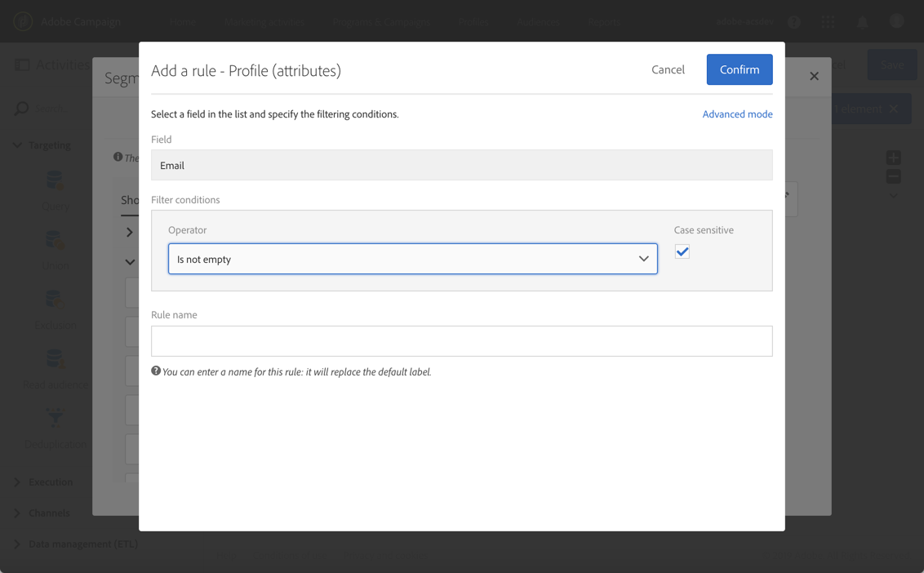Click the zoom in plus icon
This screenshot has height=573, width=924.
(893, 158)
